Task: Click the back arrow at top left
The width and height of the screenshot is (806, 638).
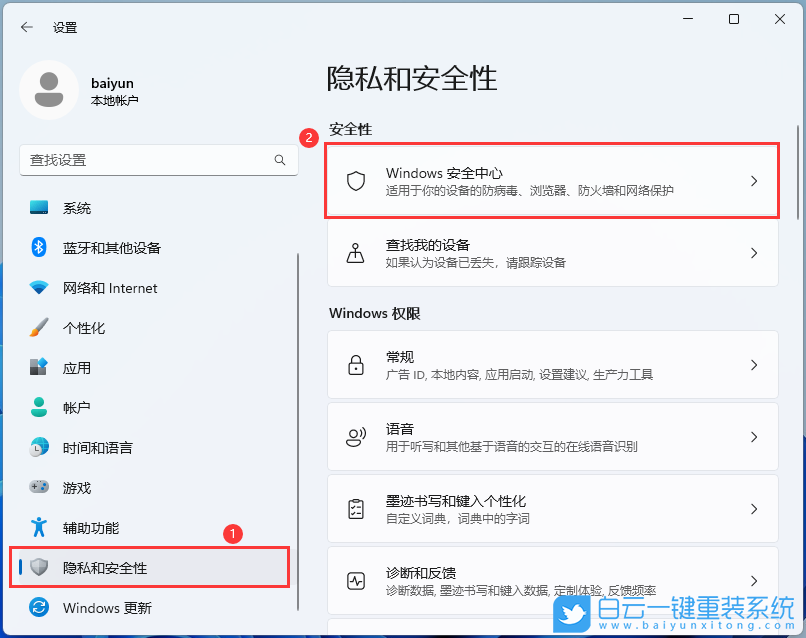Action: [28, 27]
